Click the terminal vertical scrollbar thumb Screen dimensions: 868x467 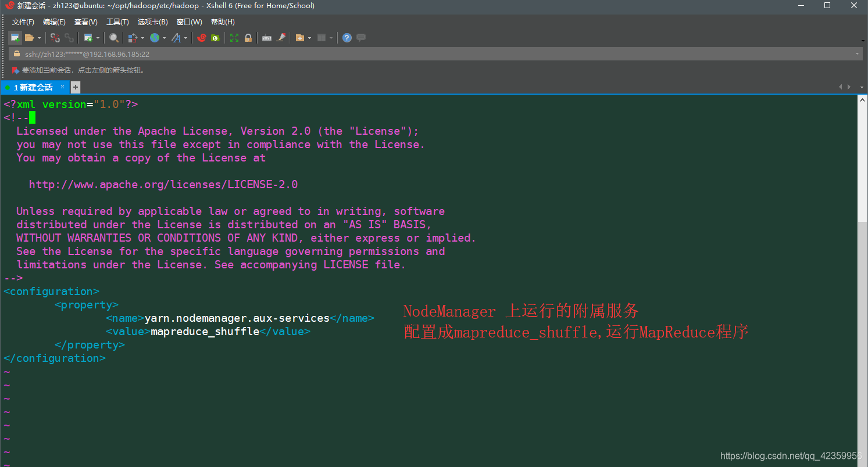pos(863,343)
